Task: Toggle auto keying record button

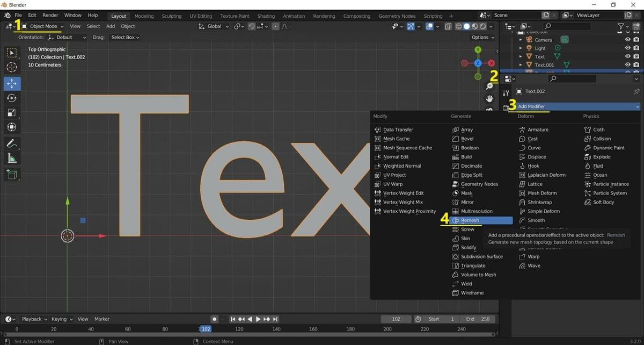Action: pos(215,319)
